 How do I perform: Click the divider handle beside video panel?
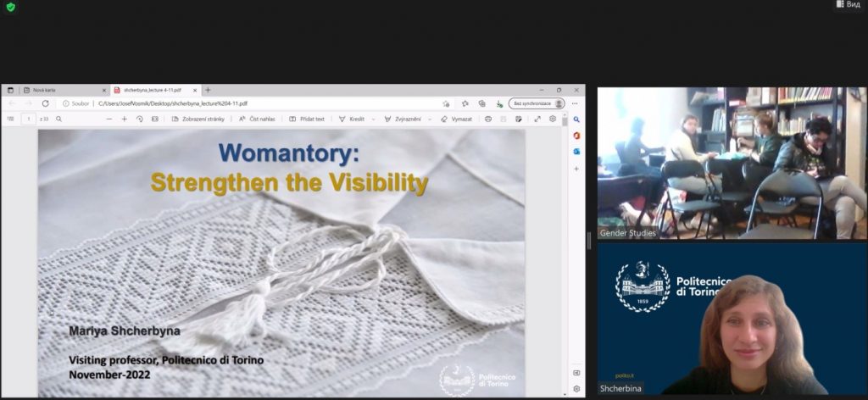tap(589, 242)
